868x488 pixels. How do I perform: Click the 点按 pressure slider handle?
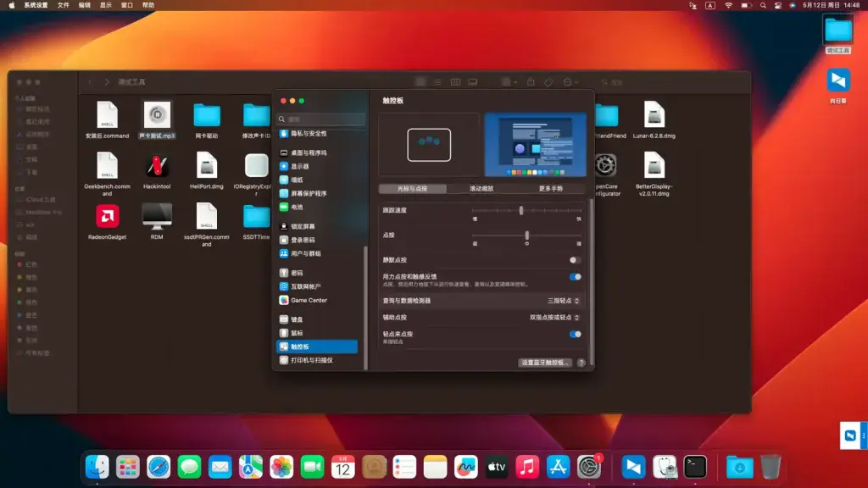526,236
